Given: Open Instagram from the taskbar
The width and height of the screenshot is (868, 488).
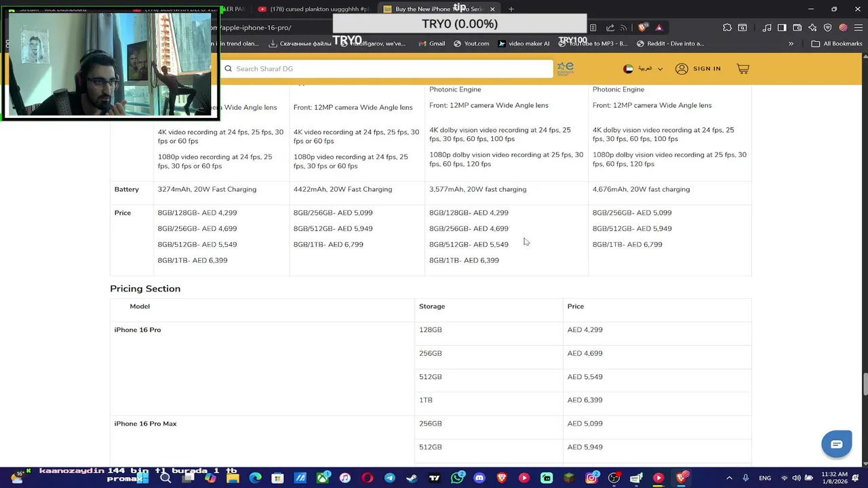Looking at the screenshot, I should click(x=591, y=478).
